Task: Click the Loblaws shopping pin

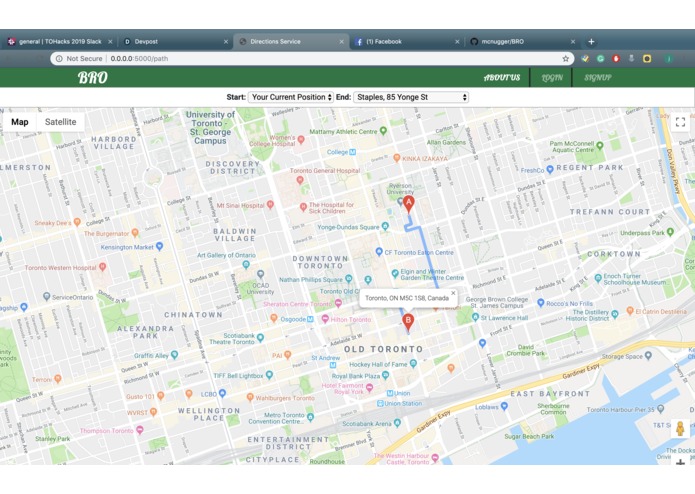Action: (x=504, y=406)
